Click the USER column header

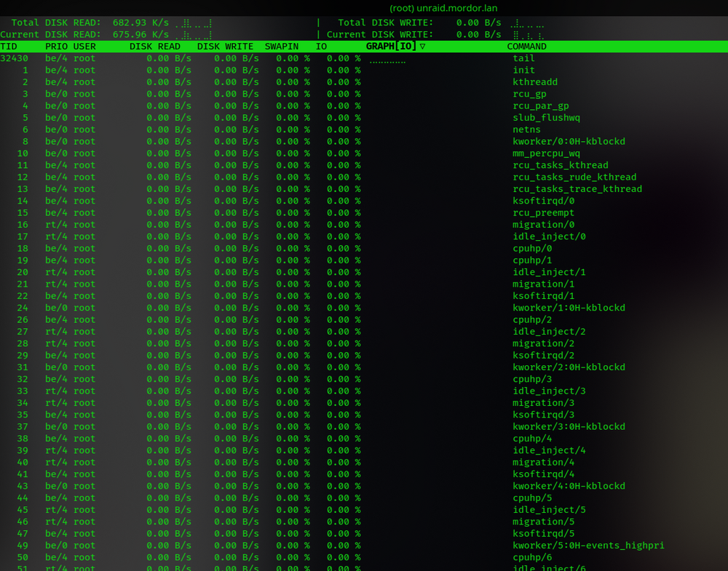[x=84, y=47]
